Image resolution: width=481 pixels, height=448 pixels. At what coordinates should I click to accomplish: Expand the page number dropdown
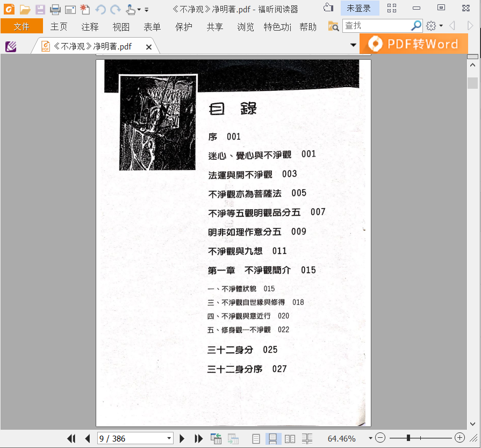pos(169,438)
